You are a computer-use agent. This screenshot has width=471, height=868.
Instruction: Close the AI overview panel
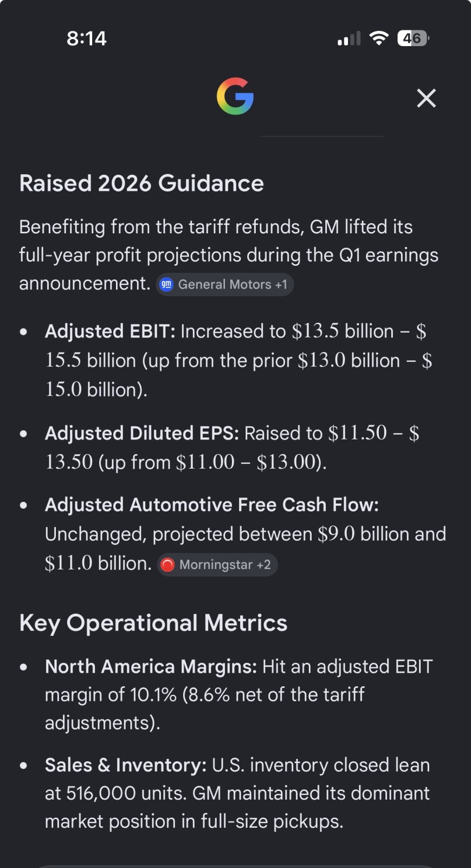[x=427, y=98]
